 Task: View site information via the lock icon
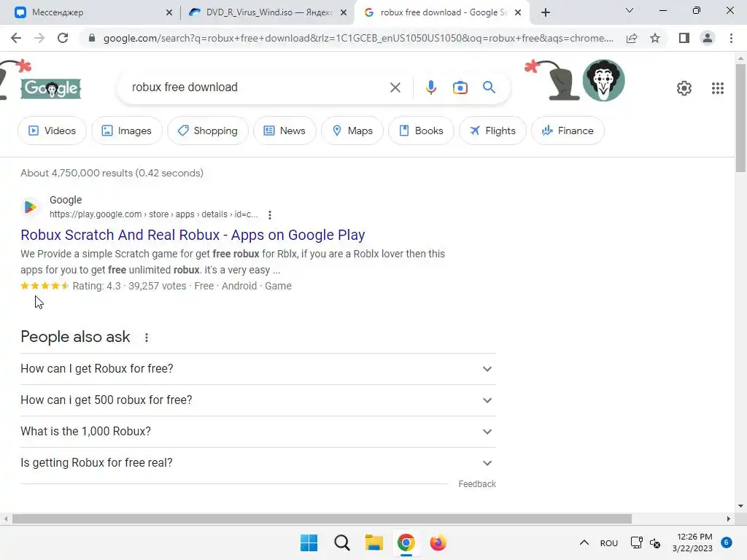coord(92,38)
